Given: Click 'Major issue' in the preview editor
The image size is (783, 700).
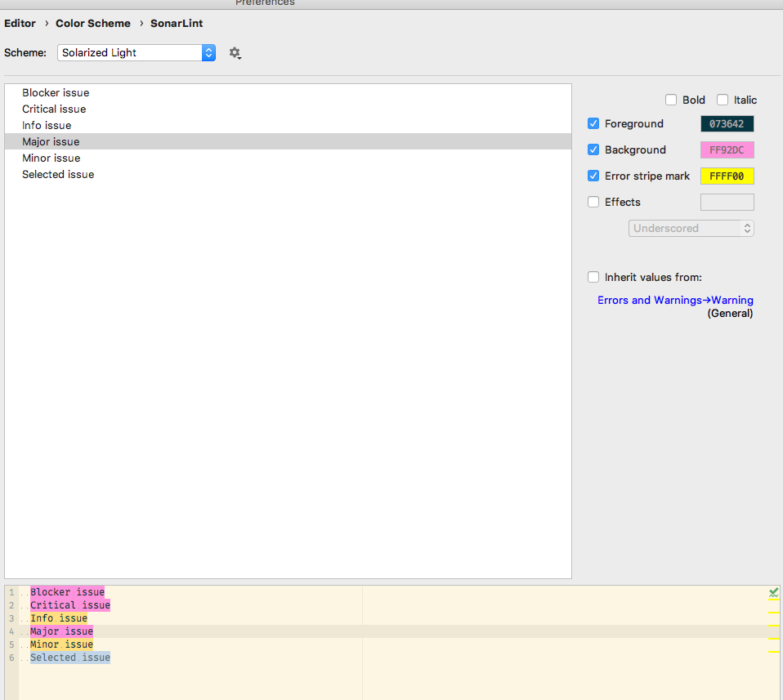Looking at the screenshot, I should [x=61, y=631].
